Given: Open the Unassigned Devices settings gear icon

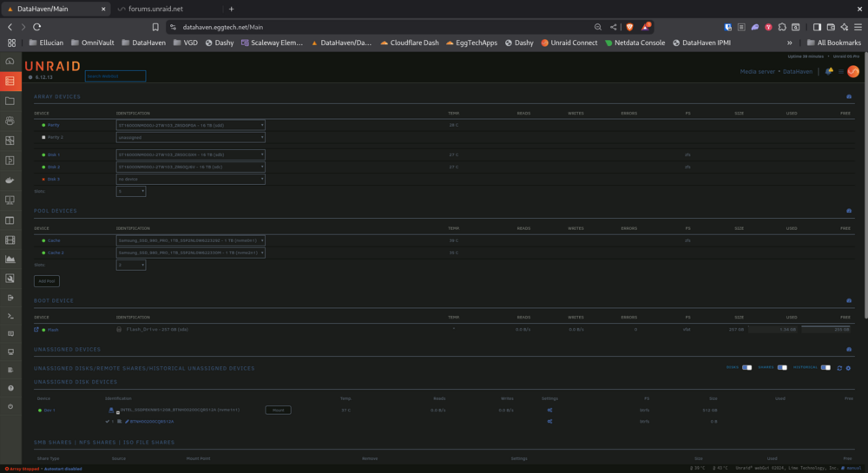Looking at the screenshot, I should (x=848, y=368).
